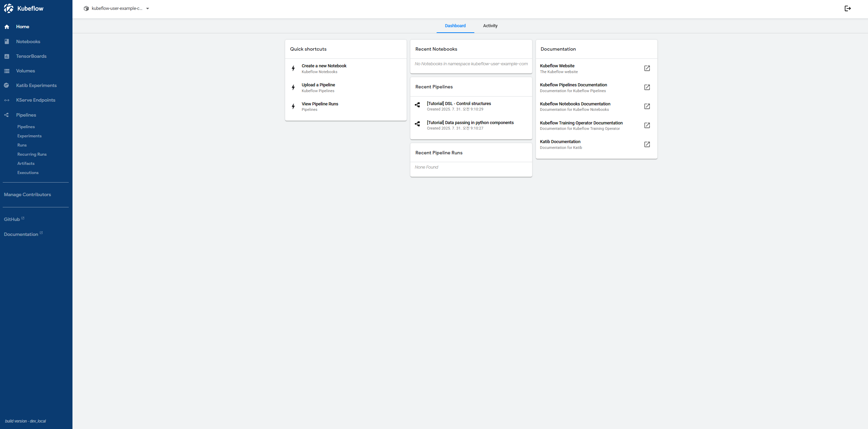Click the Katib Experiments sidebar icon
Screen dimensions: 868x429
point(7,85)
